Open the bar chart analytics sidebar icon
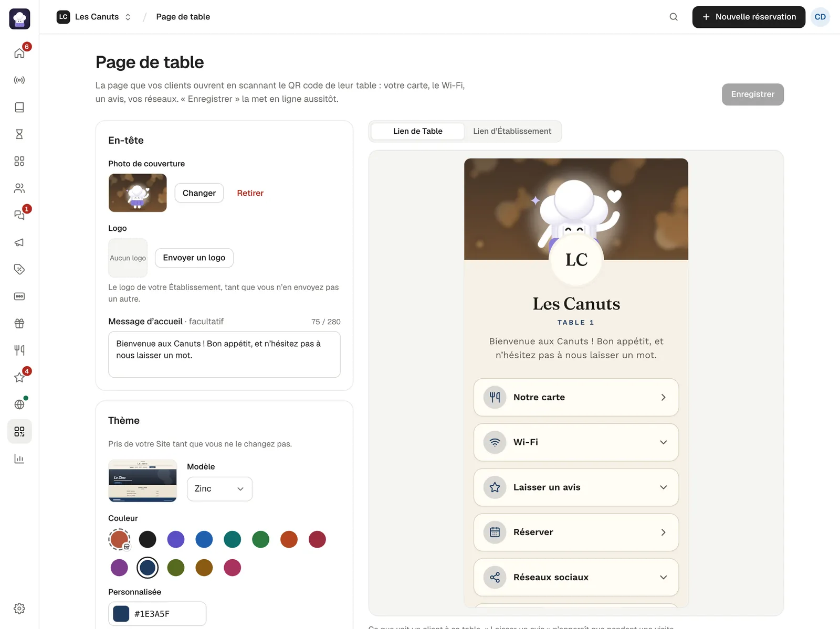840x629 pixels. click(19, 459)
